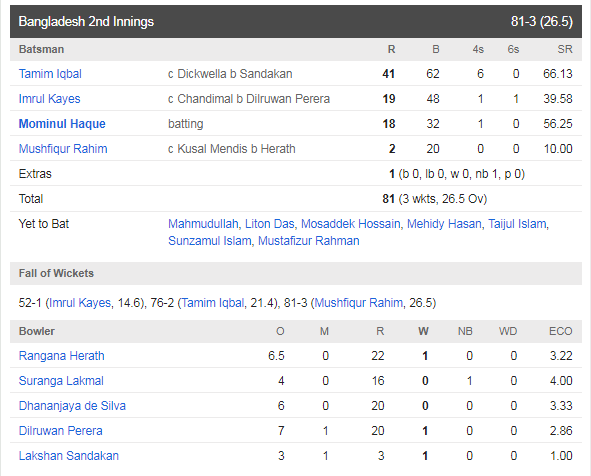Image resolution: width=591 pixels, height=476 pixels.
Task: Click the Mosaddek Hossain link
Action: click(x=351, y=224)
